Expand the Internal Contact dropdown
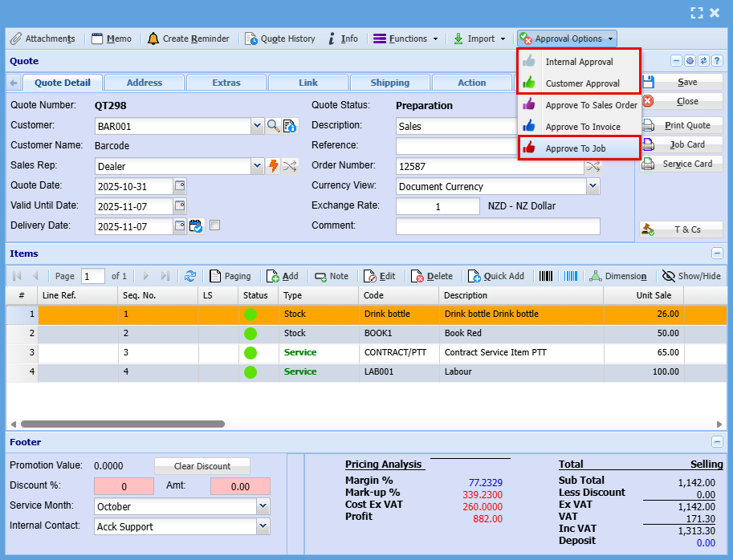 [263, 526]
